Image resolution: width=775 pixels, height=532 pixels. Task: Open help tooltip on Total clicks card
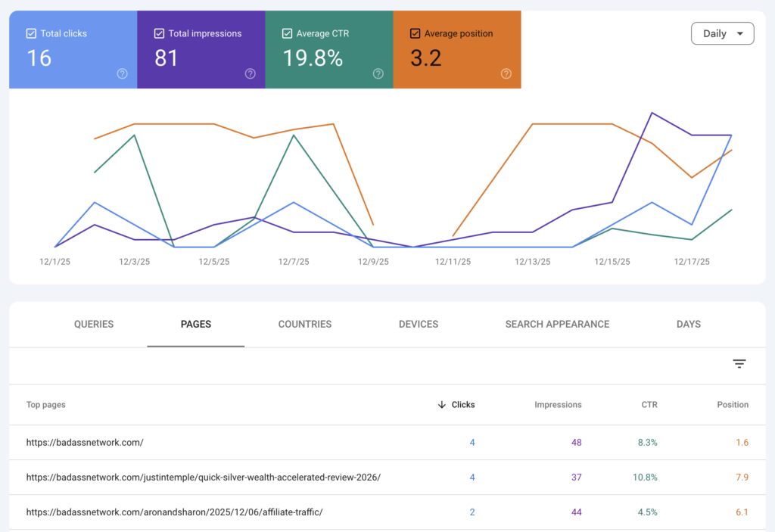pyautogui.click(x=122, y=73)
